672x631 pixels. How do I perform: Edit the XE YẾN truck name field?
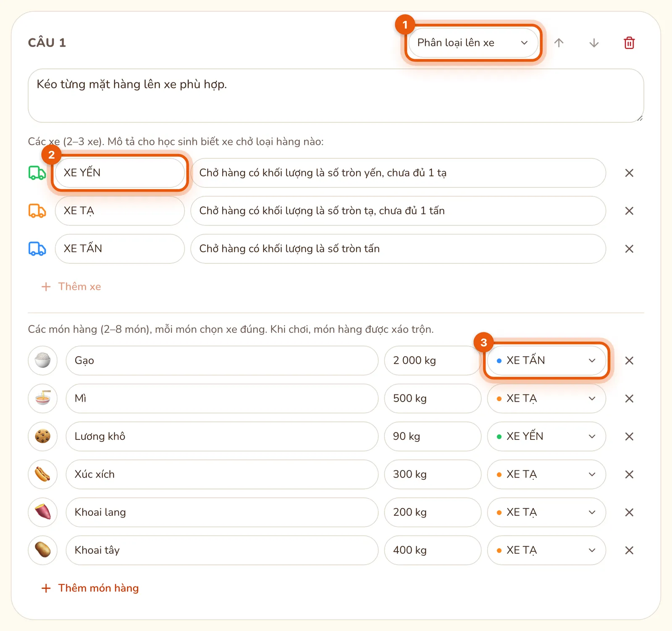point(120,173)
